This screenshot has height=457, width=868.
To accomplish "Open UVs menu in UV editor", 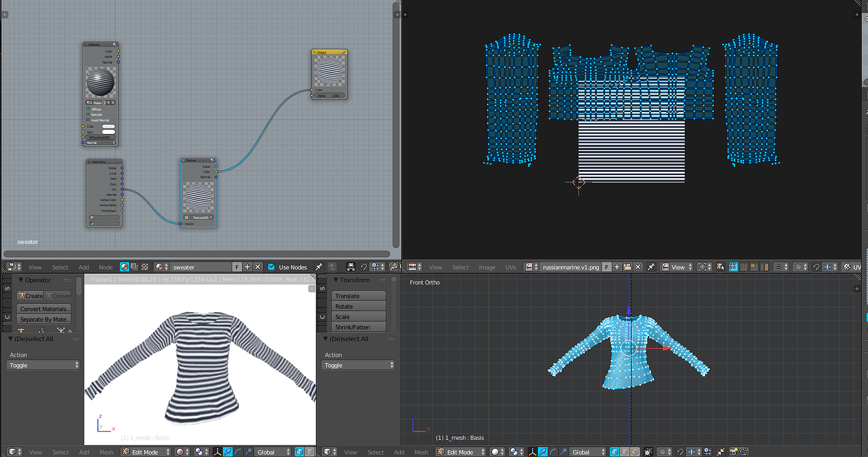I will (x=511, y=268).
